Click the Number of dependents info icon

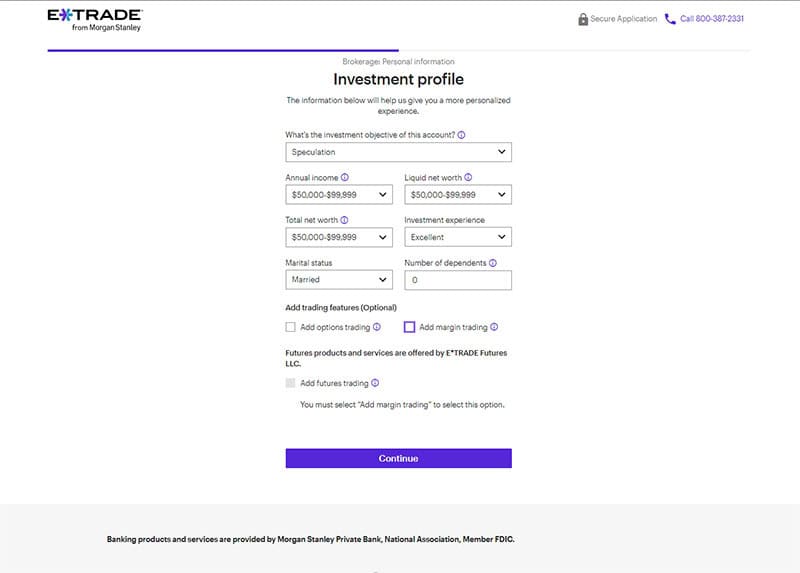click(x=493, y=263)
